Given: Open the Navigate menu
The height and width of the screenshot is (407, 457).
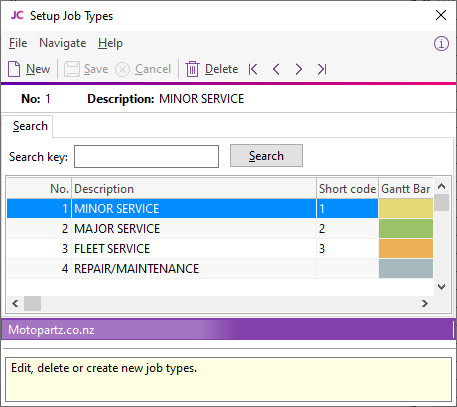Looking at the screenshot, I should (63, 43).
